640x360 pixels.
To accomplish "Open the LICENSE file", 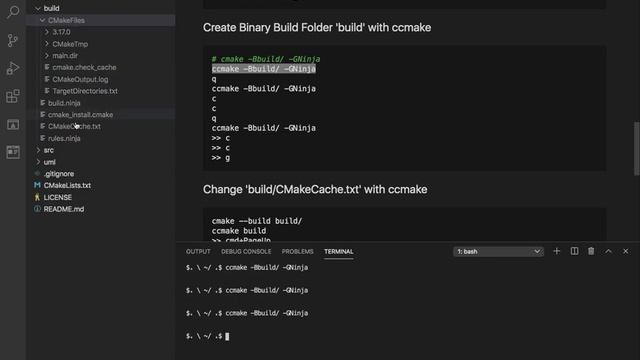I will coord(58,197).
